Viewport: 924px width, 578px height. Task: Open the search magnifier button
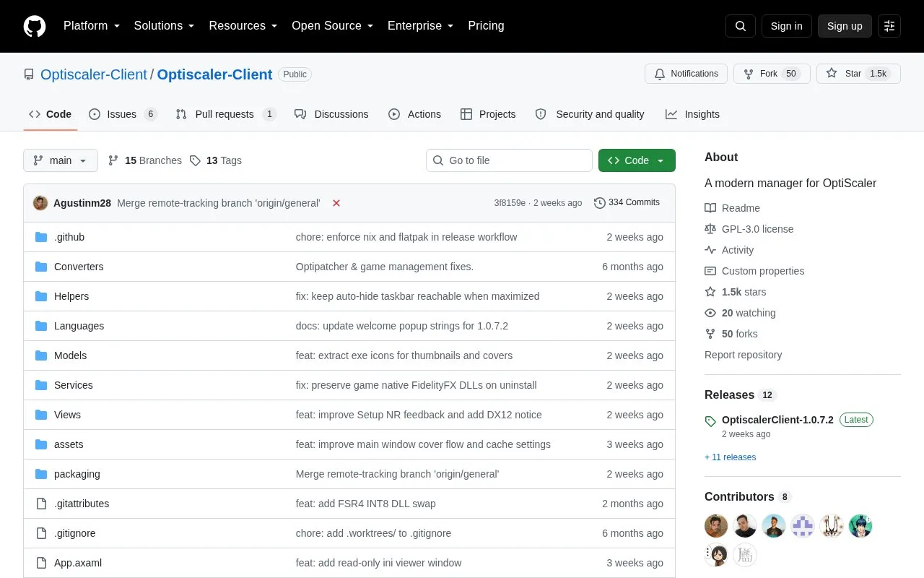(741, 26)
